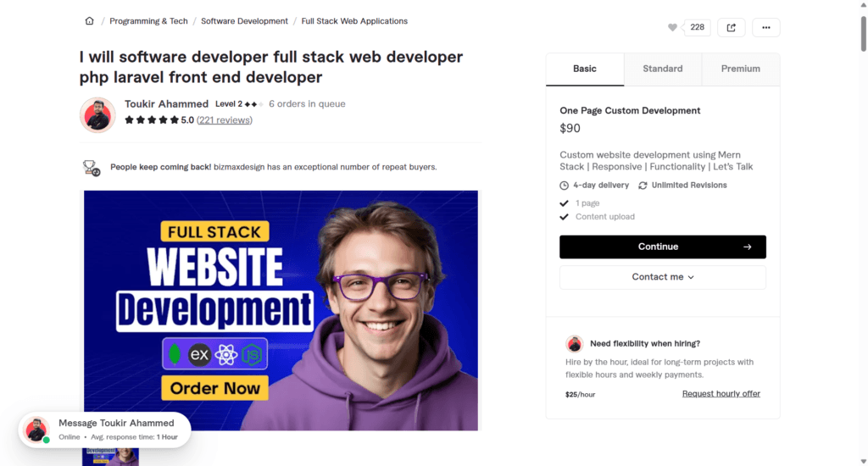Open the main gig banner image
Screen dimensions: 868x466
pos(281,310)
